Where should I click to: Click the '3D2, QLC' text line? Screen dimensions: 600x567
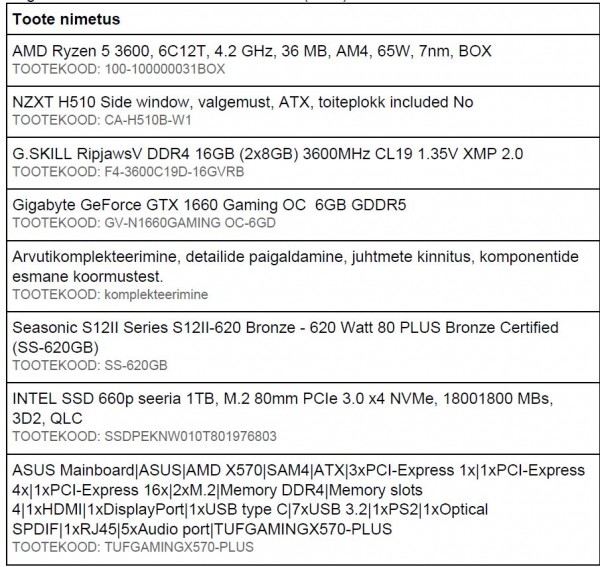pos(47,418)
